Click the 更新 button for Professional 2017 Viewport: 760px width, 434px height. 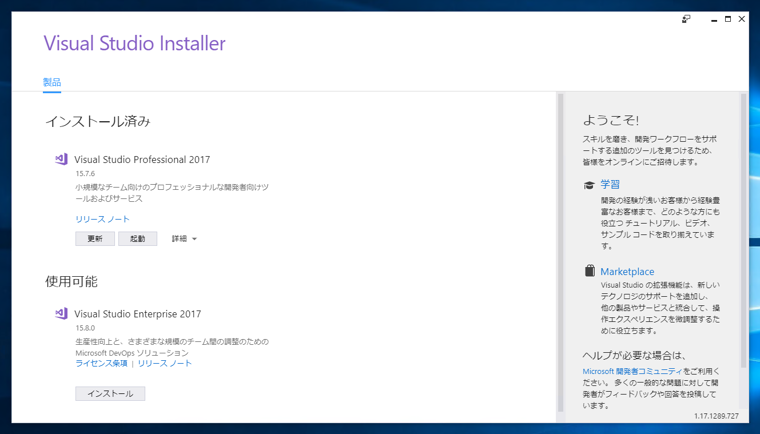95,239
